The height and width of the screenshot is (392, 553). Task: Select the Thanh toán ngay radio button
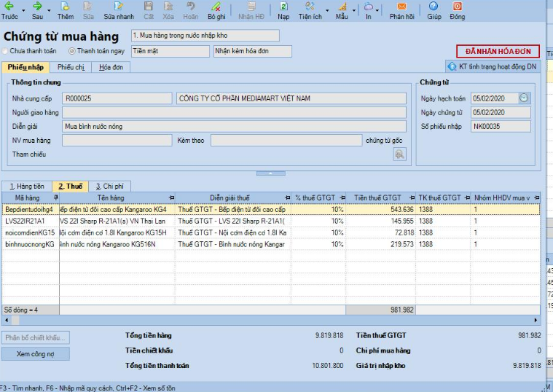click(x=71, y=51)
